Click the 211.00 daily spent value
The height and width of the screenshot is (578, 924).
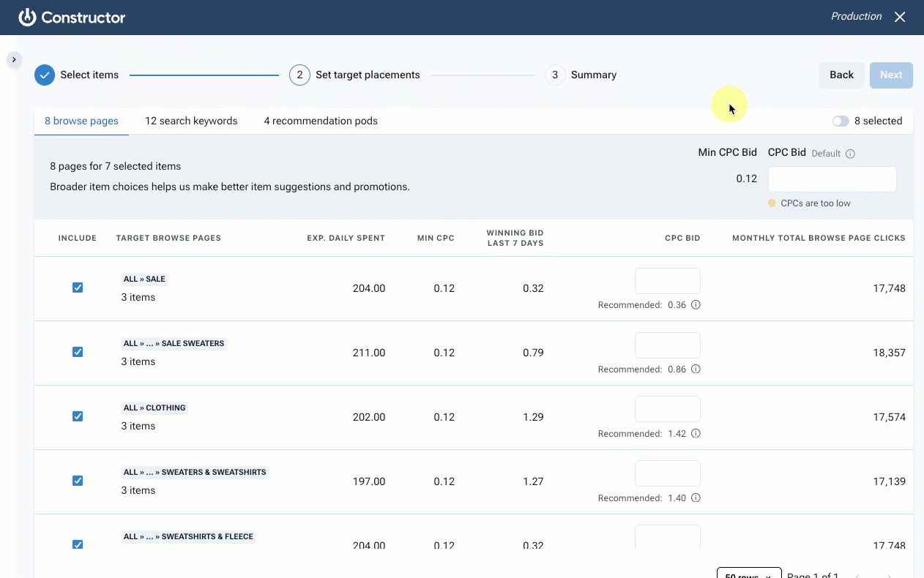pos(369,353)
